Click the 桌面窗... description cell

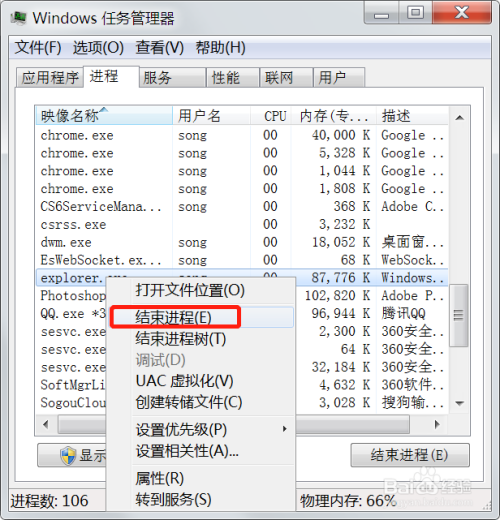(x=412, y=242)
